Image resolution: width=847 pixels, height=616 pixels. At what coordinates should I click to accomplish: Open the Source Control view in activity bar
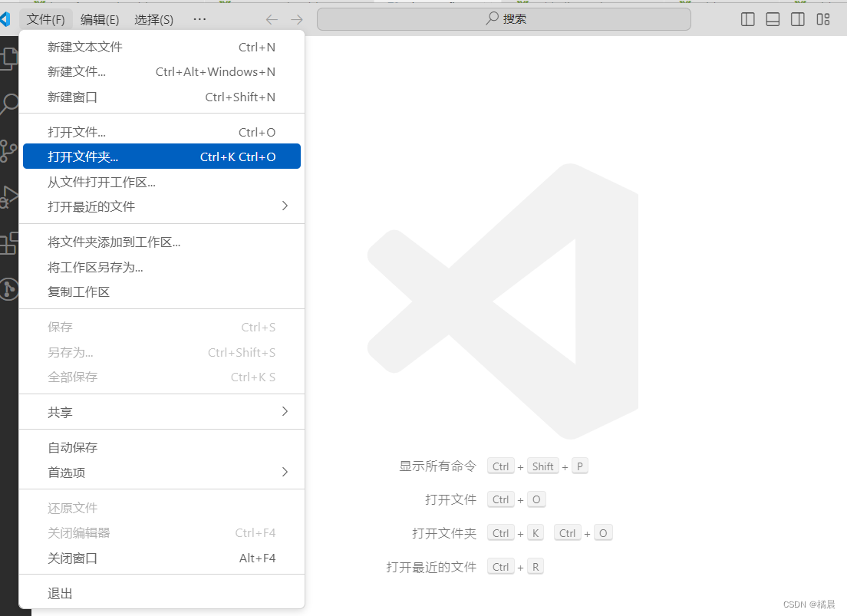[x=8, y=151]
